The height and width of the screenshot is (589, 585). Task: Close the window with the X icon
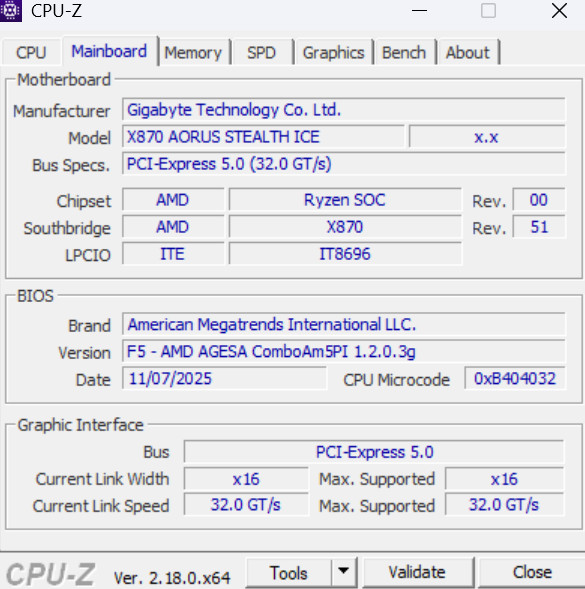coord(559,11)
